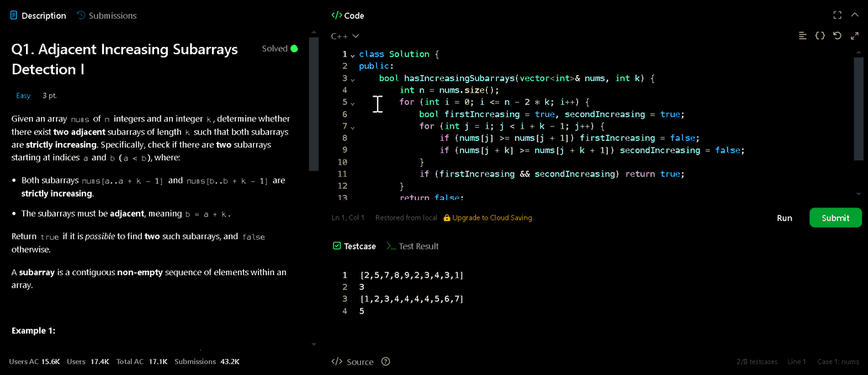Click the Submissions history clock icon
Viewport: 868px width, 375px height.
point(80,15)
